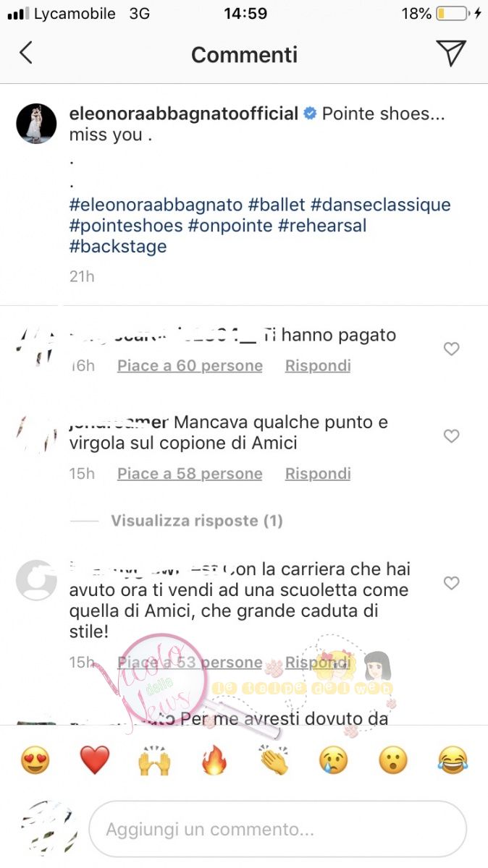Open direct share paper plane icon
488x868 pixels.
tap(450, 53)
